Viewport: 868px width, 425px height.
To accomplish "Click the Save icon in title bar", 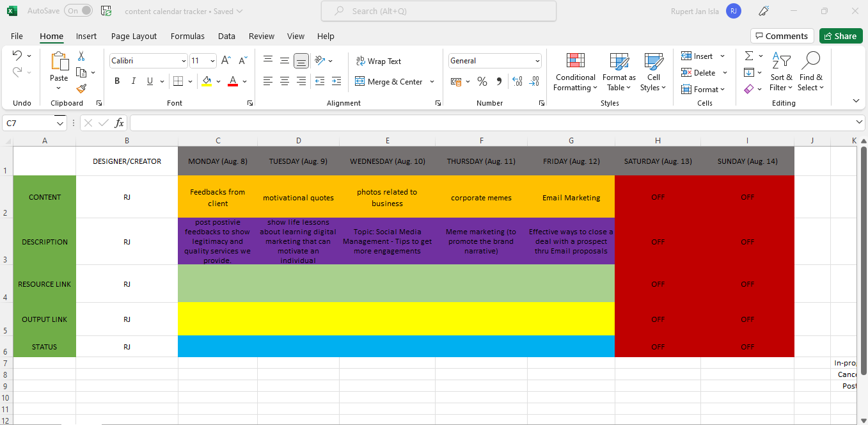I will click(x=106, y=11).
